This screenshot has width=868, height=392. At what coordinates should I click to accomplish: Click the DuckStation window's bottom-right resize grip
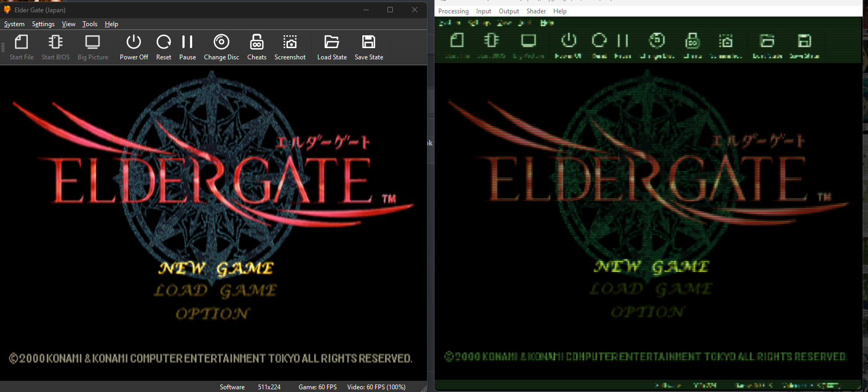[423, 388]
